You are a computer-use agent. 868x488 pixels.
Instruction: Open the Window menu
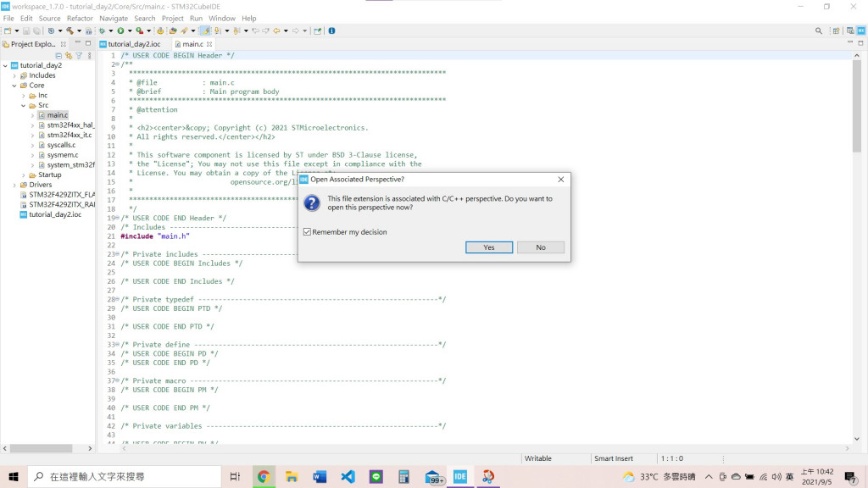pos(222,19)
